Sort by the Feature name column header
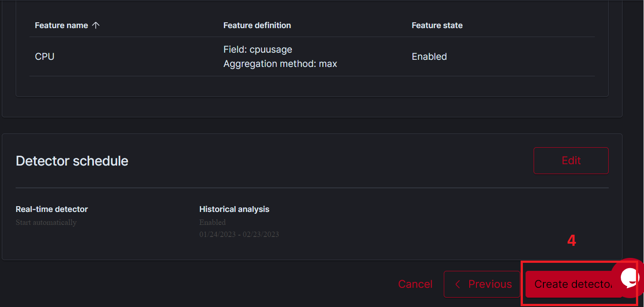Image resolution: width=644 pixels, height=307 pixels. point(61,25)
